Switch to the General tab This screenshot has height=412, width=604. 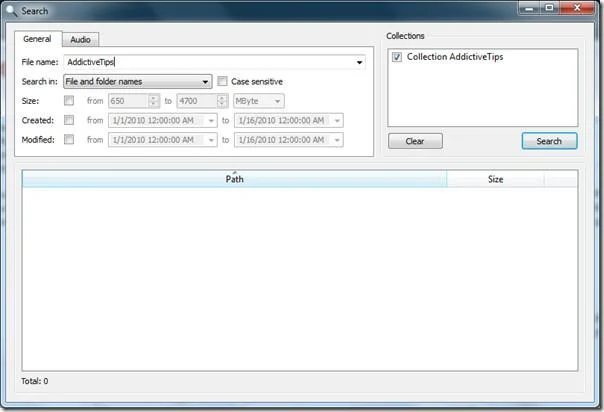[x=37, y=39]
